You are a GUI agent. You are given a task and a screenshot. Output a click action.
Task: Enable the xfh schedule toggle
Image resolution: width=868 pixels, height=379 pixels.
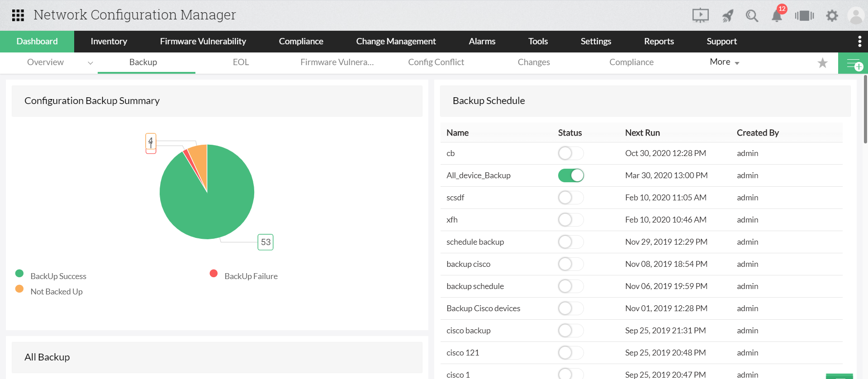tap(571, 220)
